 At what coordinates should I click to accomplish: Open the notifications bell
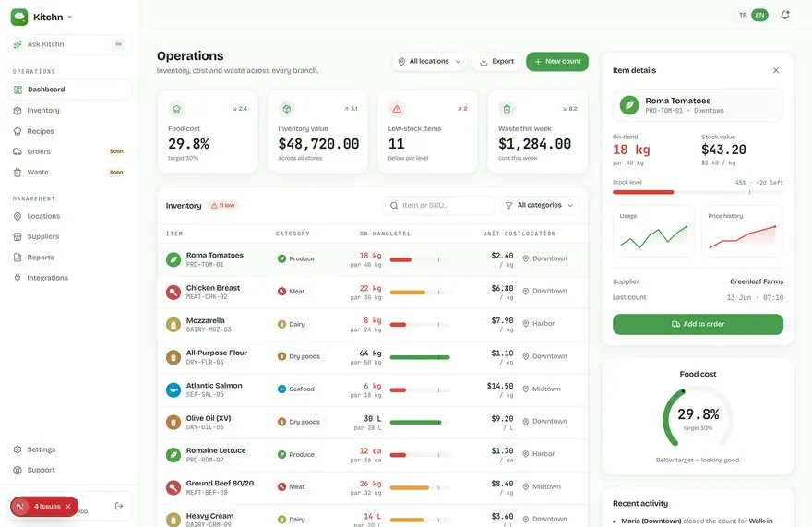pyautogui.click(x=785, y=15)
